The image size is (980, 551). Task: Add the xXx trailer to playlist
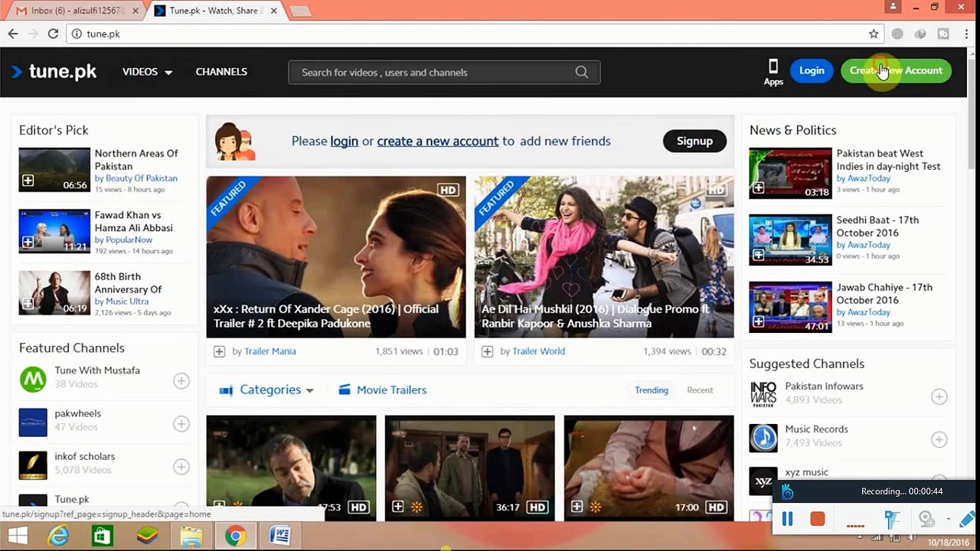click(x=219, y=351)
